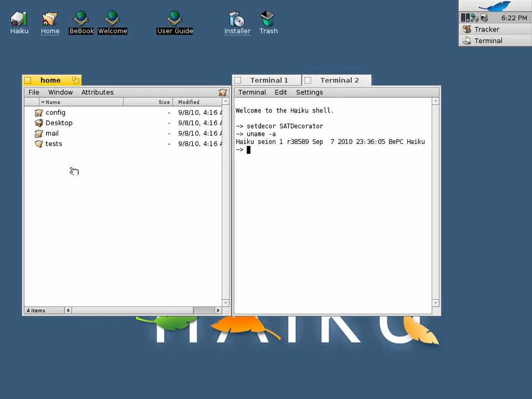This screenshot has height=399, width=532.
Task: Click the home window title tab
Action: point(52,80)
